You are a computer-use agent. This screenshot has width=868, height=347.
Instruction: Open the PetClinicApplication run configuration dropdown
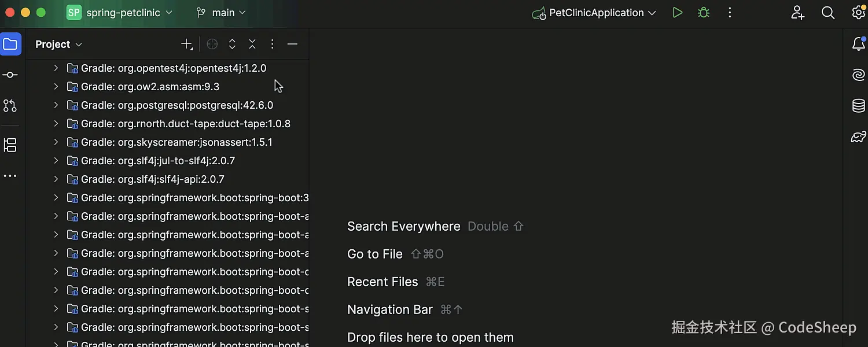595,13
